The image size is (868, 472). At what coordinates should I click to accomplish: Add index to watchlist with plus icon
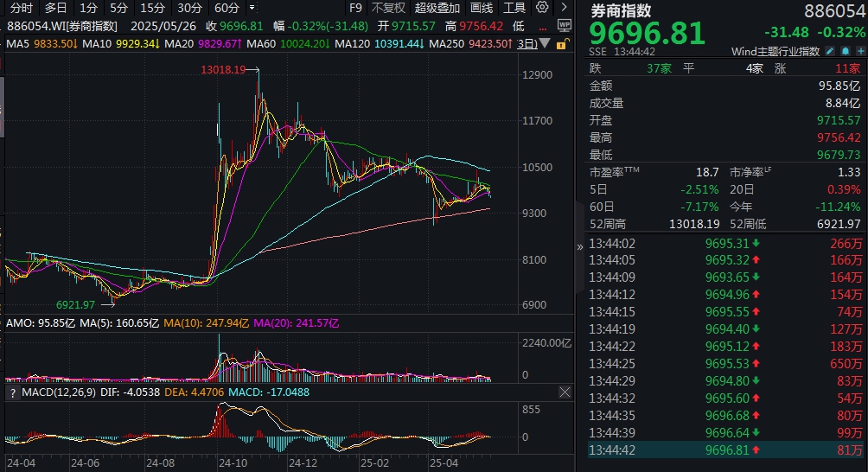click(861, 52)
